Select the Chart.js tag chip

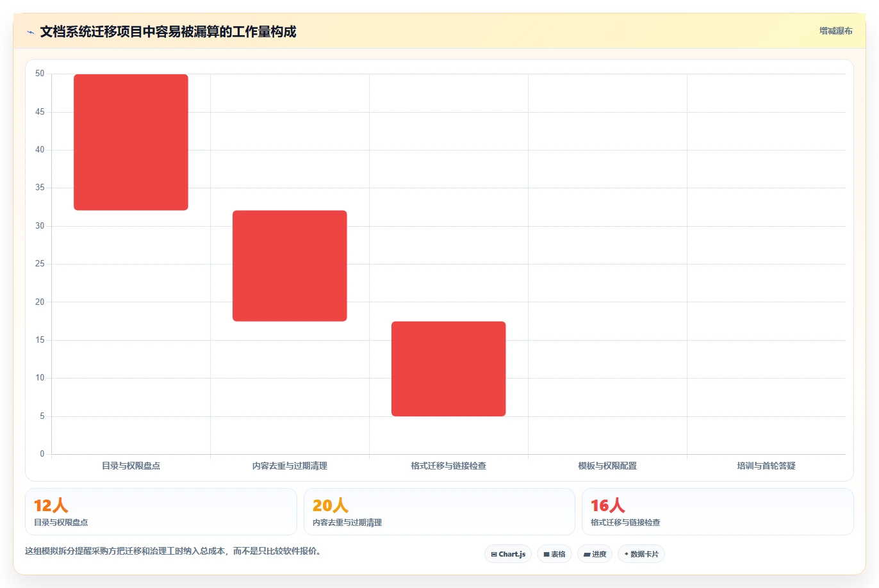[x=508, y=554]
